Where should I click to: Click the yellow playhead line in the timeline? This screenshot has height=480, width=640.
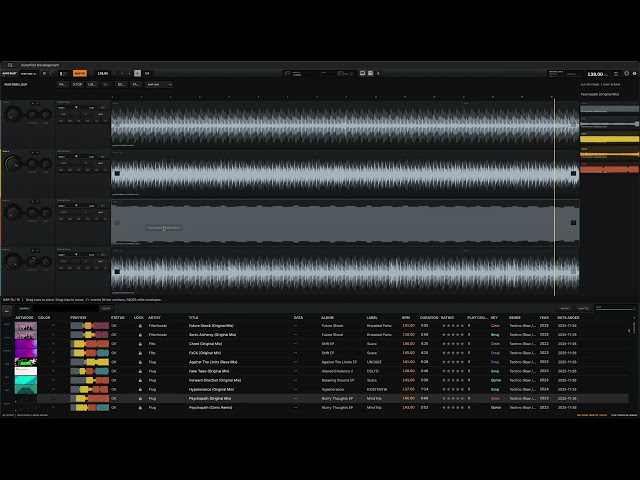pos(554,196)
